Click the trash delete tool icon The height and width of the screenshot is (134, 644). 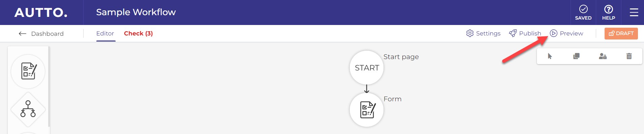click(x=629, y=56)
